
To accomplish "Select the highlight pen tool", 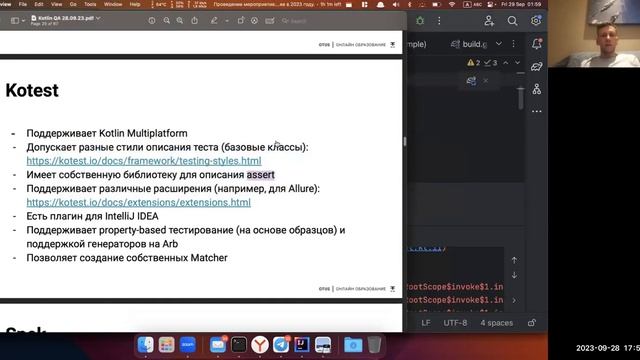I will click(x=214, y=20).
